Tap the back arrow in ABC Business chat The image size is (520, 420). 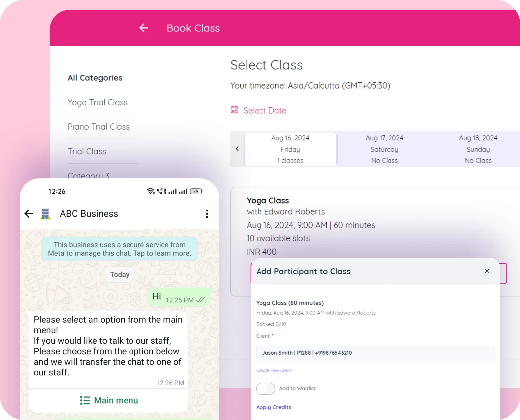click(29, 214)
